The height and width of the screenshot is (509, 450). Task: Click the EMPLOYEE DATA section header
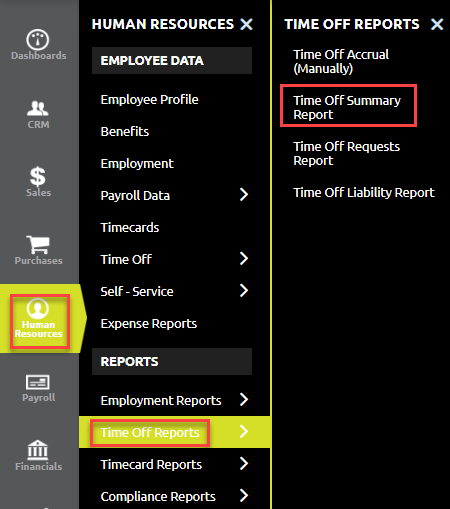pyautogui.click(x=172, y=60)
